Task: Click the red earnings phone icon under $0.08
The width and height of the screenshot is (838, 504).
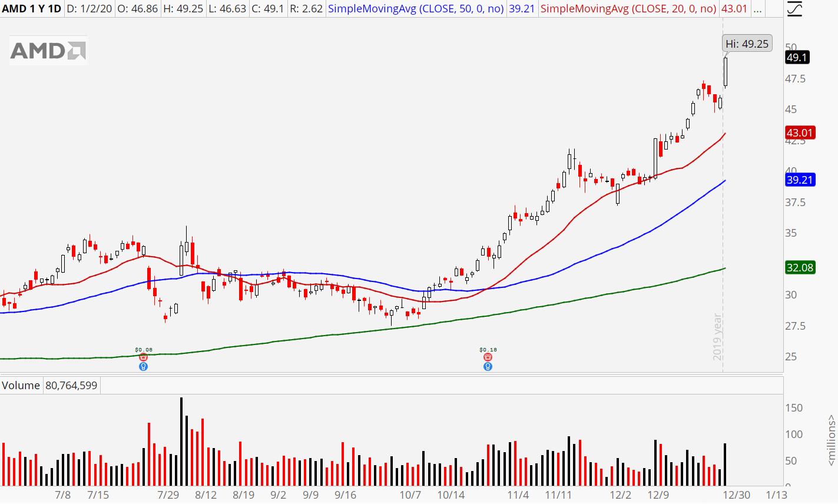Action: click(x=143, y=357)
